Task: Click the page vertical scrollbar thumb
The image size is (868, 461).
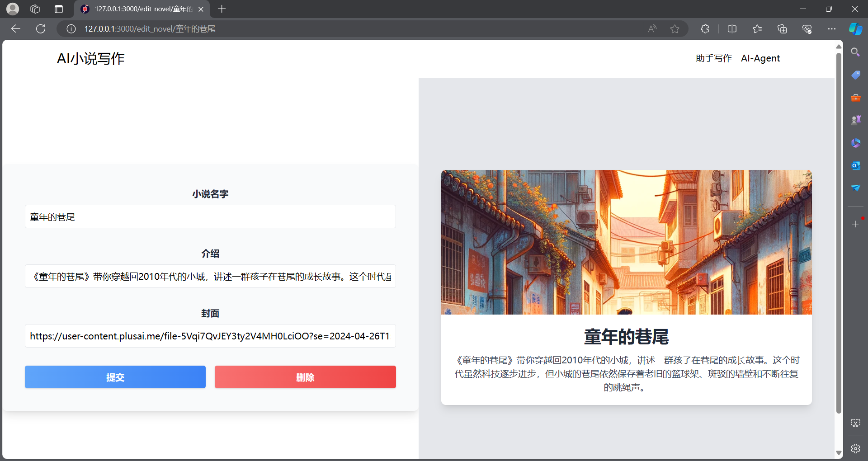Action: [839, 233]
